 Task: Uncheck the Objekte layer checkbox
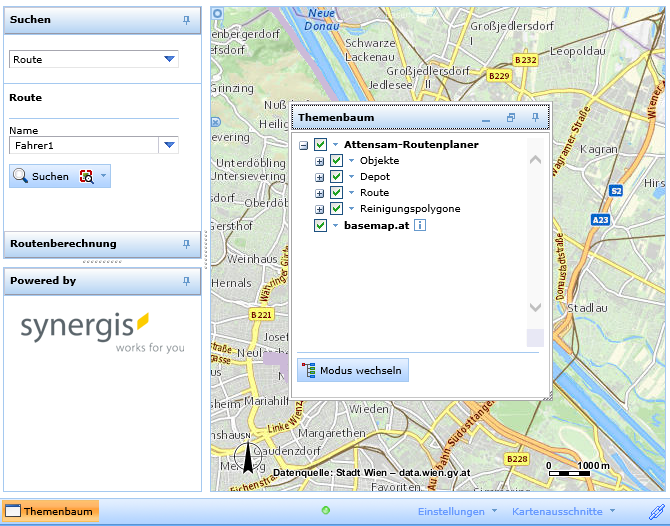(x=337, y=161)
